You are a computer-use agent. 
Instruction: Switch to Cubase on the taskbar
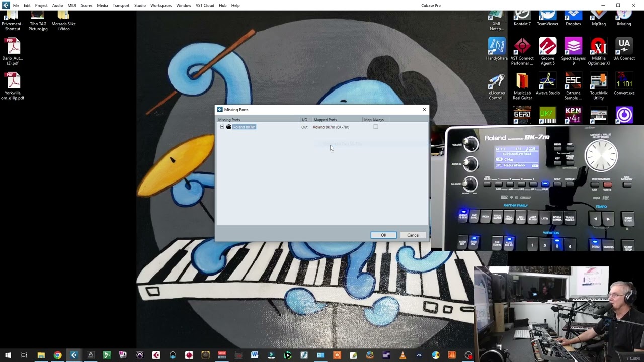pyautogui.click(x=74, y=355)
